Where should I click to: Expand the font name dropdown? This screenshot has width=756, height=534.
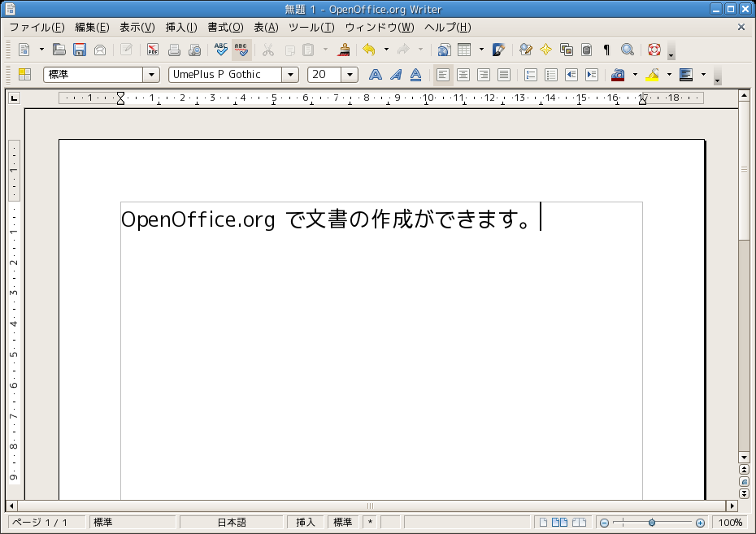point(290,75)
